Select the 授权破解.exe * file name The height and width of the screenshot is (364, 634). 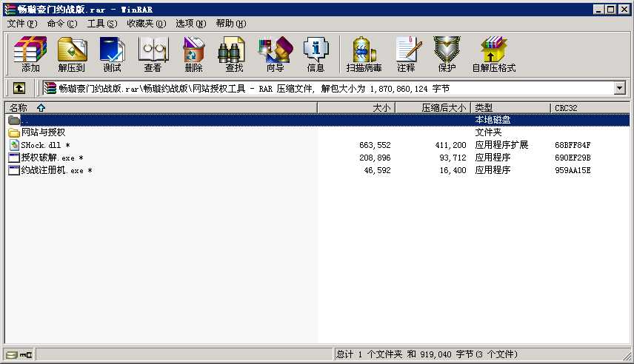pyautogui.click(x=52, y=158)
